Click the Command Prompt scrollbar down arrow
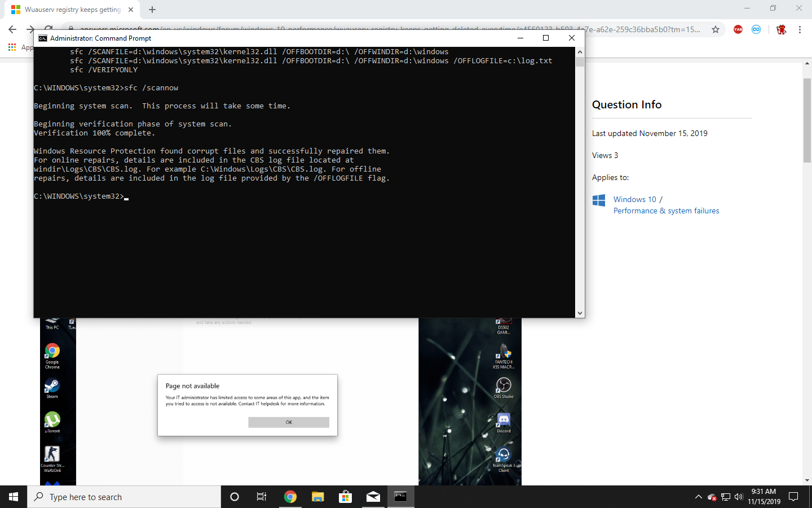This screenshot has width=812, height=508. (580, 313)
